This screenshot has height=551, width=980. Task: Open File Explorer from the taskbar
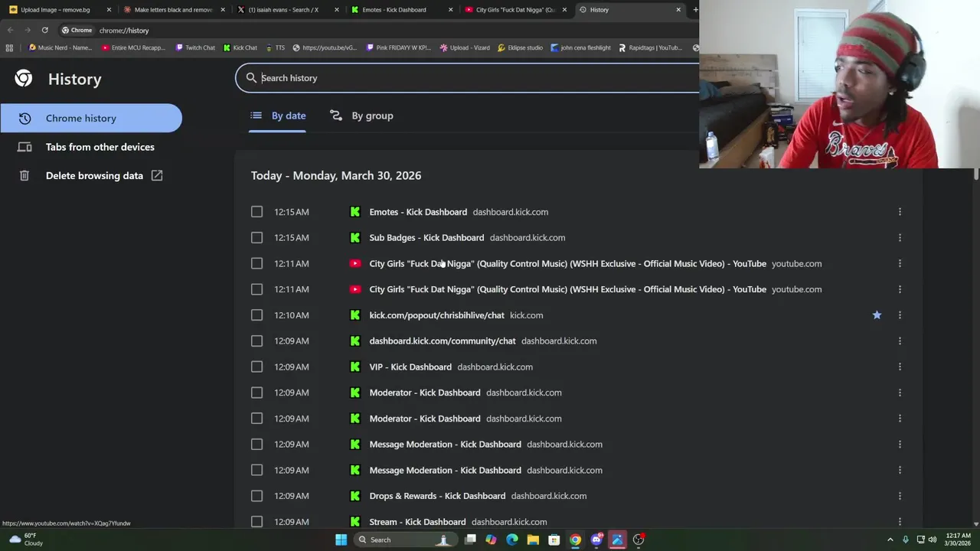click(x=533, y=540)
